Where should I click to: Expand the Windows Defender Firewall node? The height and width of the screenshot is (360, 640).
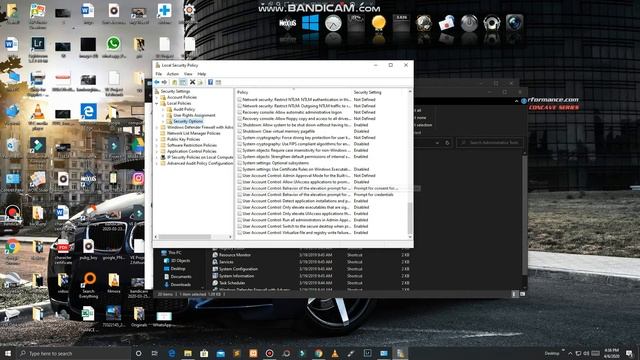point(157,127)
